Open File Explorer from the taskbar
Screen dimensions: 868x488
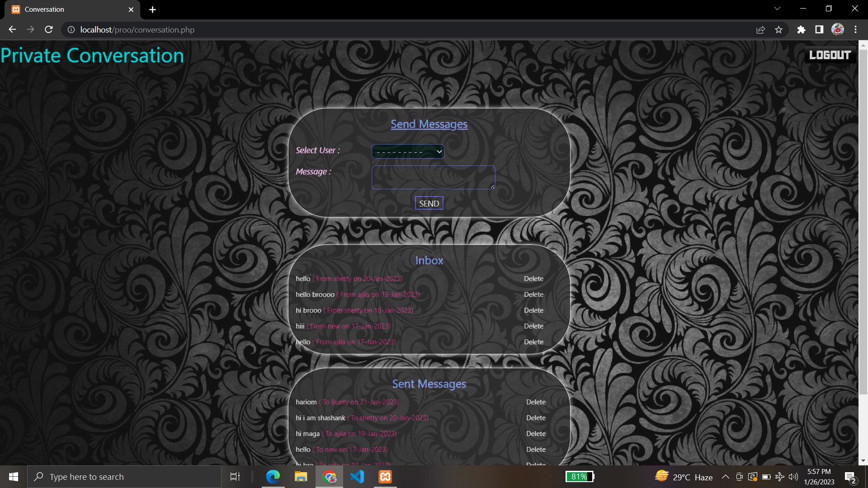click(301, 476)
